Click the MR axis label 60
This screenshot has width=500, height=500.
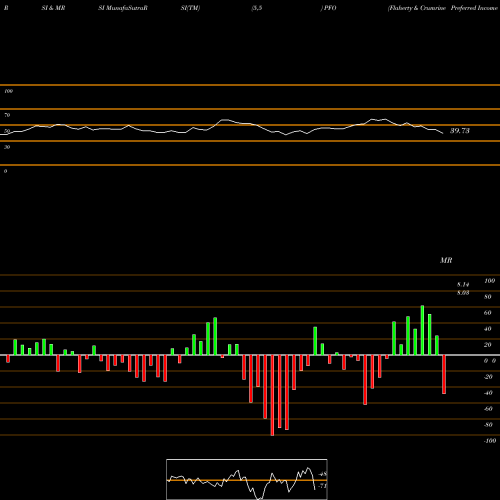pyautogui.click(x=488, y=313)
